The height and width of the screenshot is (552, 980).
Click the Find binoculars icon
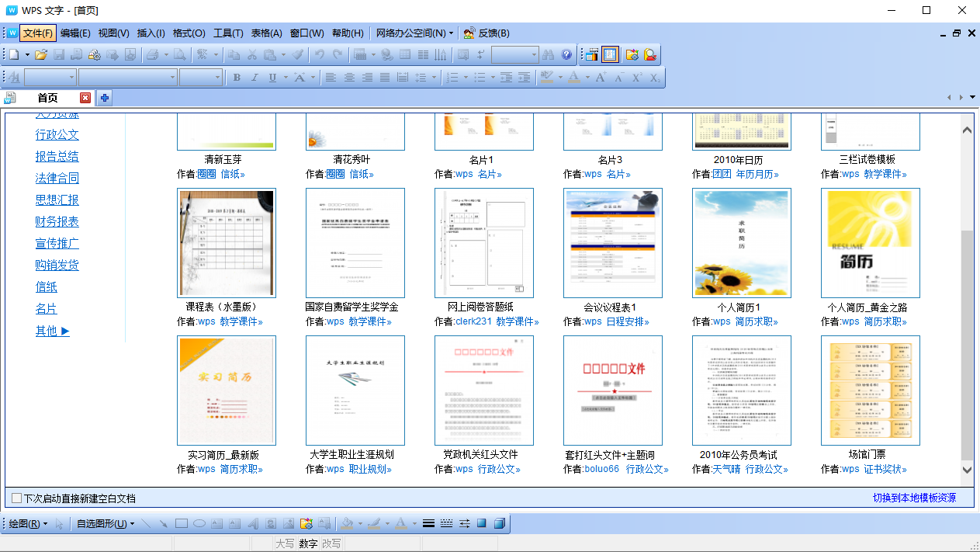pyautogui.click(x=548, y=54)
